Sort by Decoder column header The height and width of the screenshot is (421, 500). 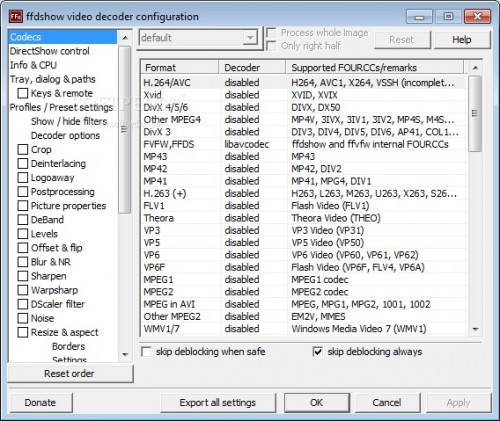click(252, 67)
